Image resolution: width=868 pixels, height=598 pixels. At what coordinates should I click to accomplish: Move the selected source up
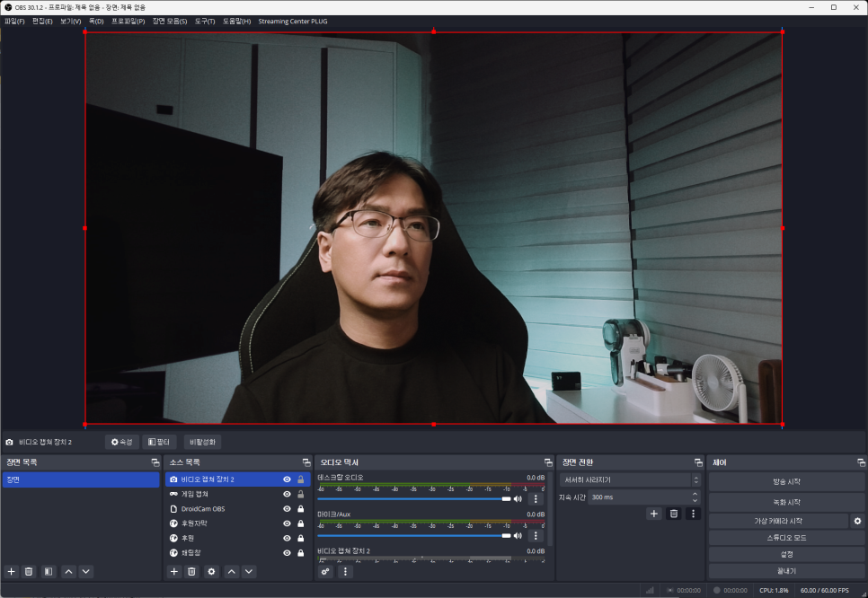click(231, 571)
